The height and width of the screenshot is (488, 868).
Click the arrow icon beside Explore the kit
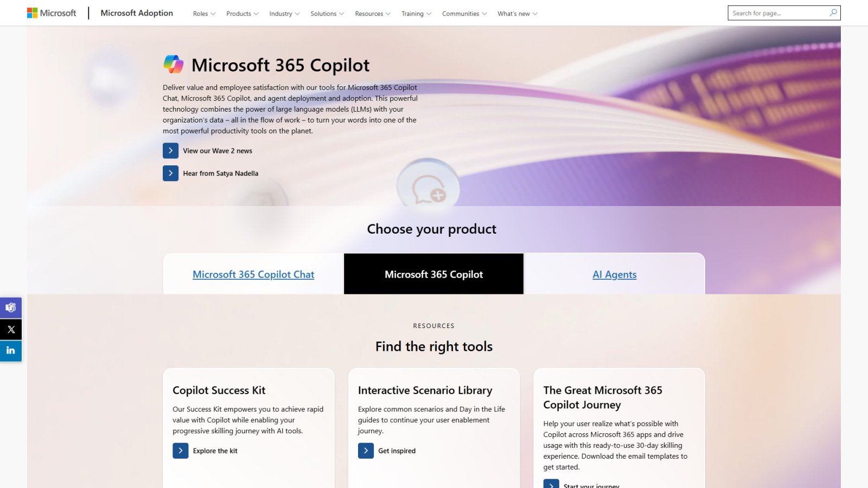click(x=180, y=451)
